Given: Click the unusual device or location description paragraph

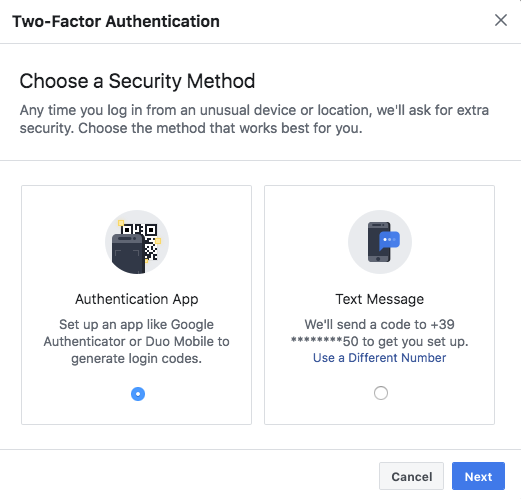Looking at the screenshot, I should (254, 119).
